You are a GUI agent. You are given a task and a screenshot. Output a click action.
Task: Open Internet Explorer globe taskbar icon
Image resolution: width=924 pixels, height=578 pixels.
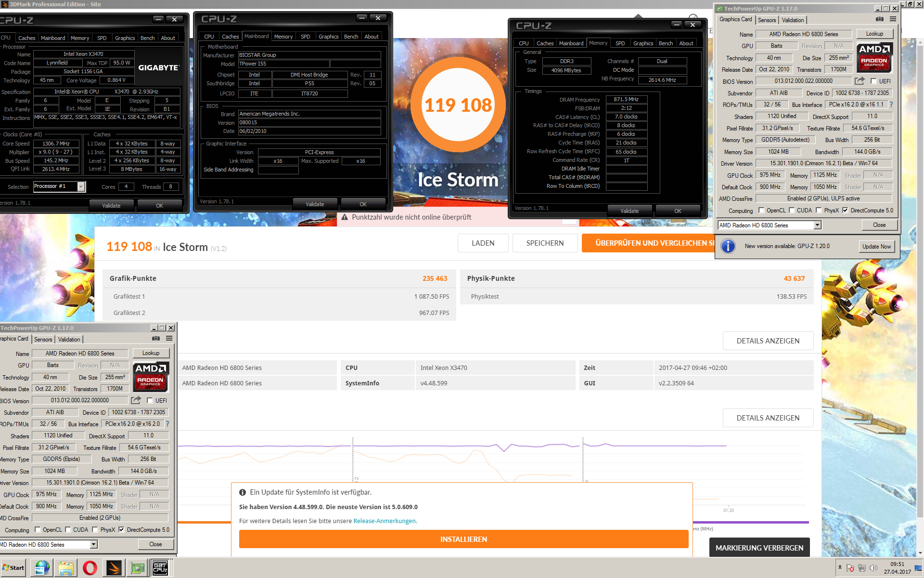[42, 568]
